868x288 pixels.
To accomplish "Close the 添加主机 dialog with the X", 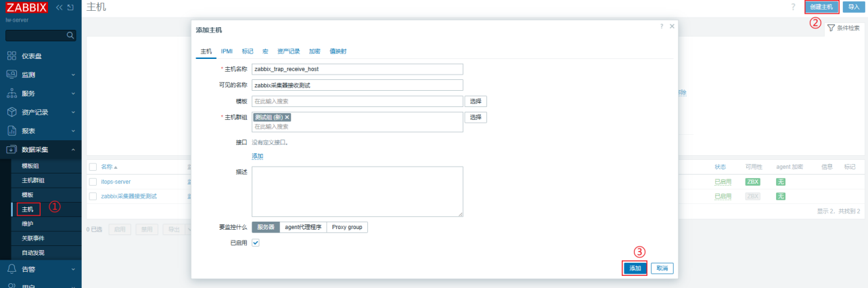I will 672,26.
